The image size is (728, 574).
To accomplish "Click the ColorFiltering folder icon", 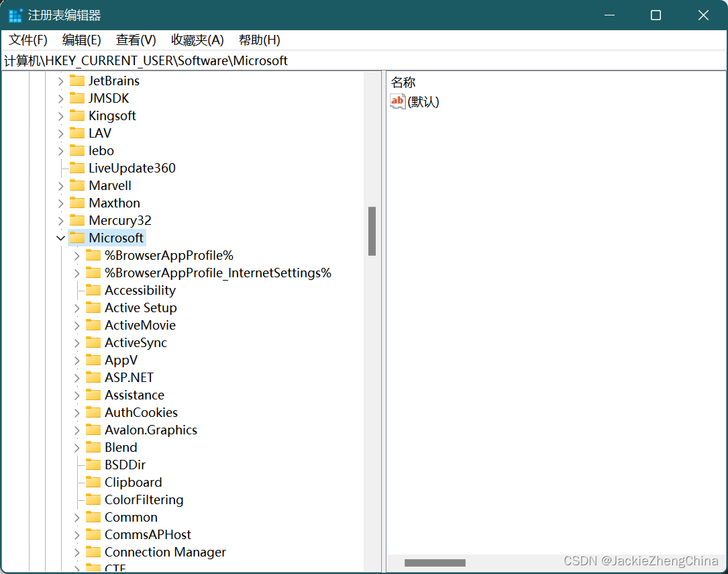I will (x=93, y=499).
